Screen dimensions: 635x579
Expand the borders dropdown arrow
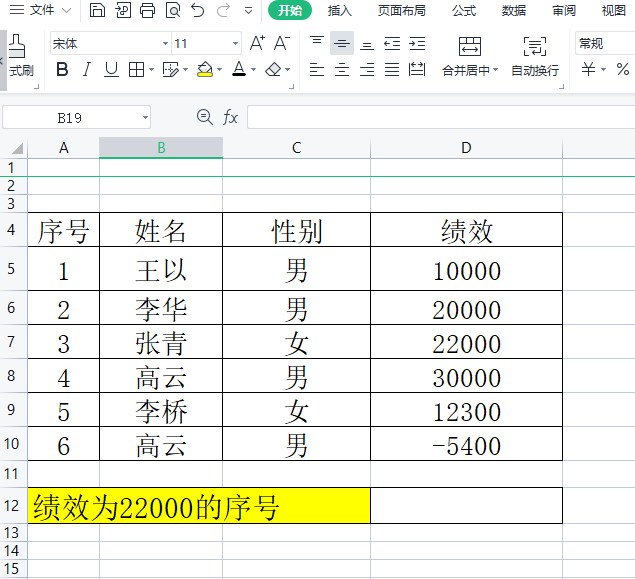[151, 70]
